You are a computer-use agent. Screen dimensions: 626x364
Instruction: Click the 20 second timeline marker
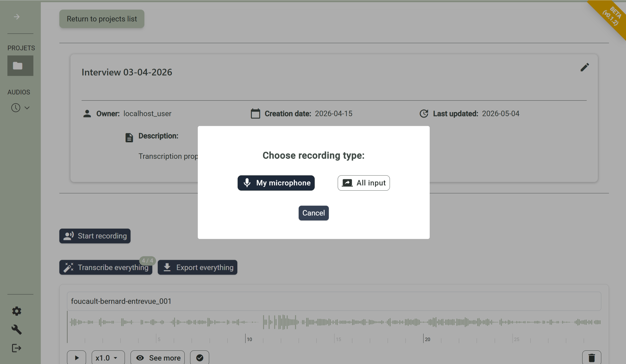[427, 339]
